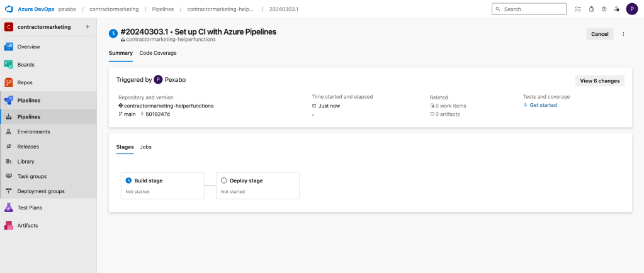This screenshot has width=644, height=273.
Task: Click the plus icon beside contractormarketing
Action: (87, 26)
